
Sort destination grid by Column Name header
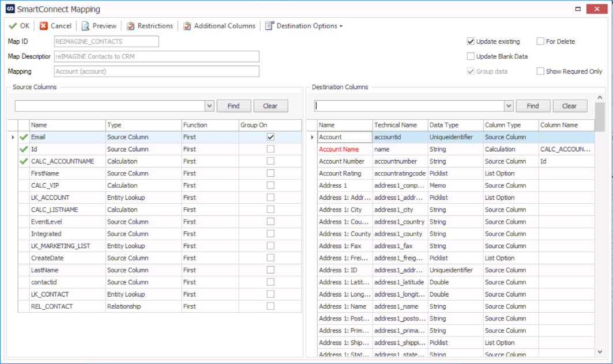pos(566,125)
